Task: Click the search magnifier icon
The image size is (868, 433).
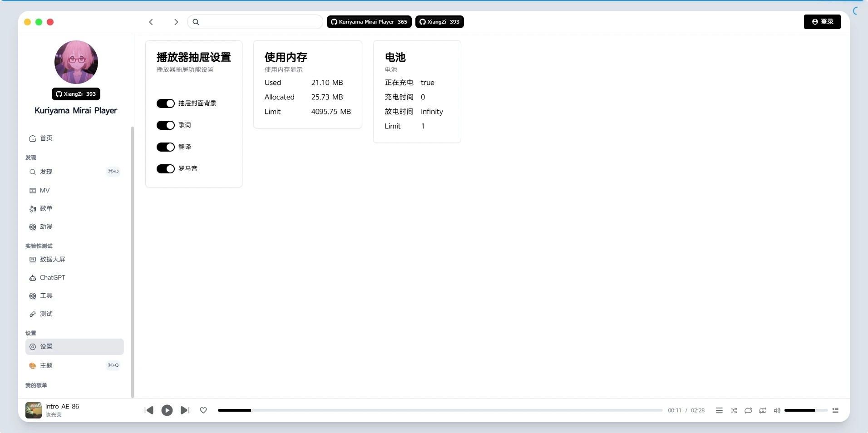Action: point(196,22)
